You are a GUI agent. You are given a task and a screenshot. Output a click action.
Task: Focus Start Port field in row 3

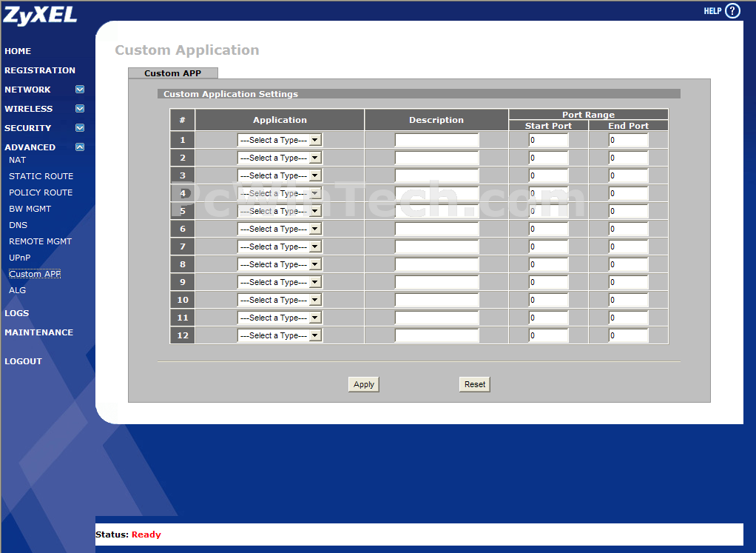(x=549, y=175)
